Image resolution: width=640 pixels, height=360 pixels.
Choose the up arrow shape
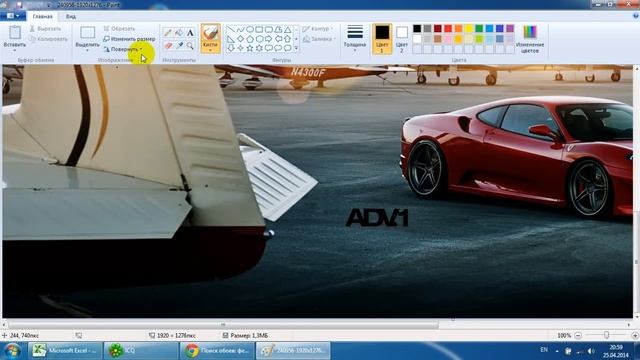point(288,39)
